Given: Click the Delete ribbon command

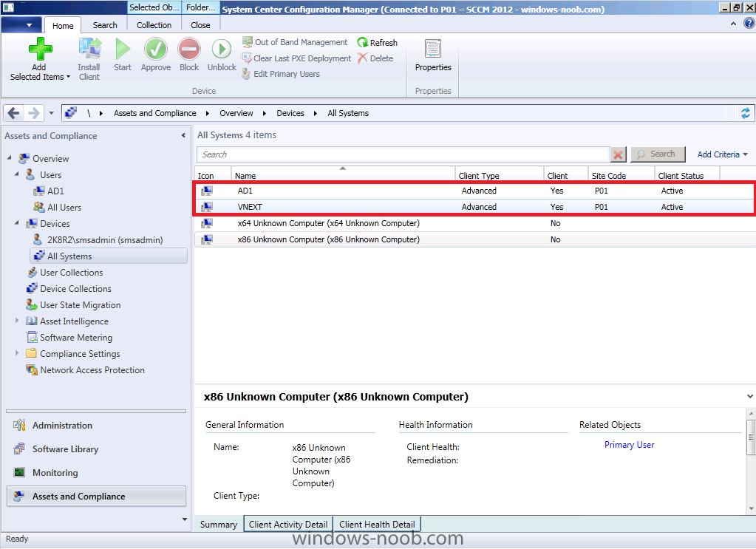Looking at the screenshot, I should point(375,58).
